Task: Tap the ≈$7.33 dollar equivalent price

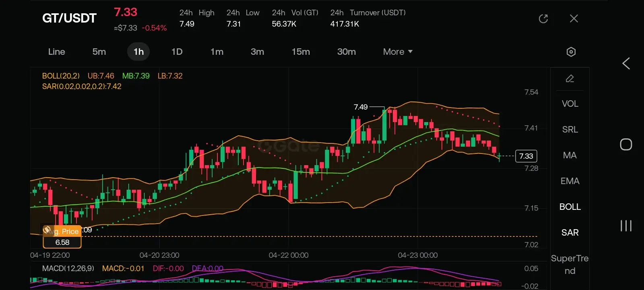Action: pos(126,28)
